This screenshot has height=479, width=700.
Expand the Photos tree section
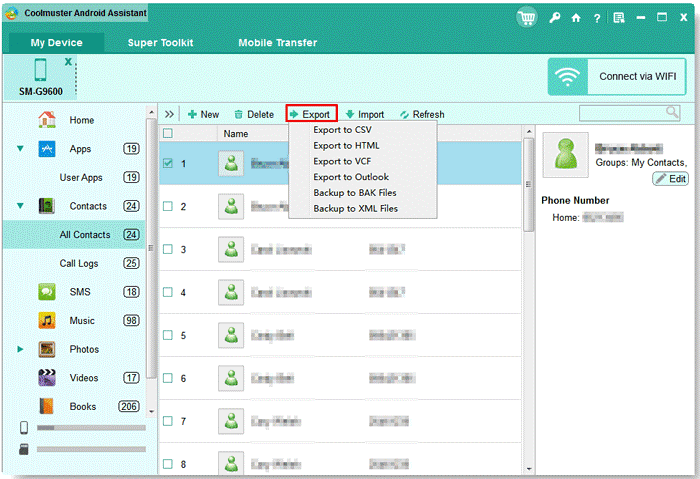pyautogui.click(x=20, y=350)
